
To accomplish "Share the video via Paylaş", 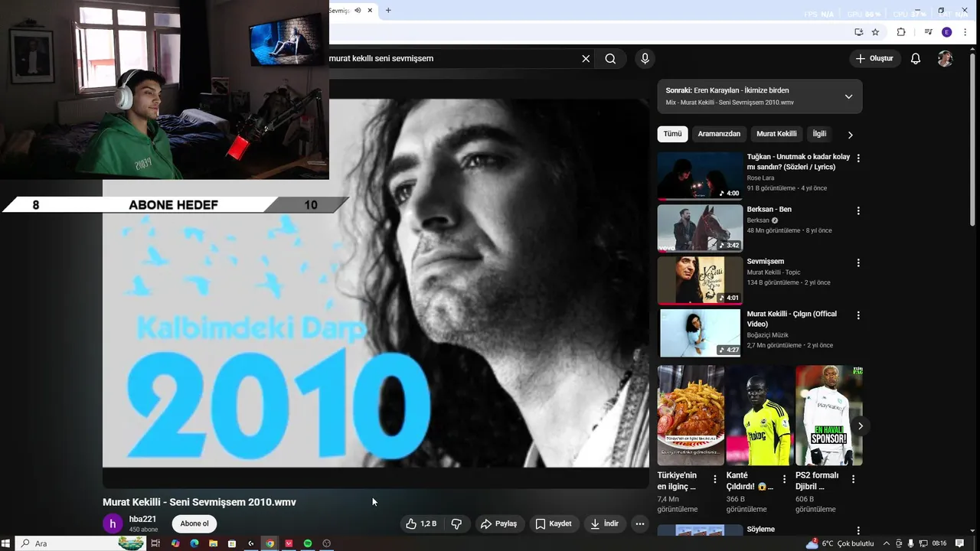I will pos(498,523).
